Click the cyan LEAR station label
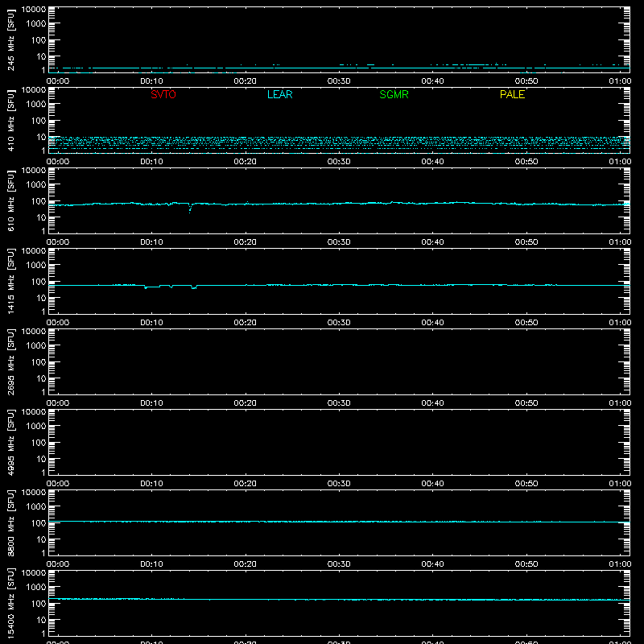 point(279,94)
